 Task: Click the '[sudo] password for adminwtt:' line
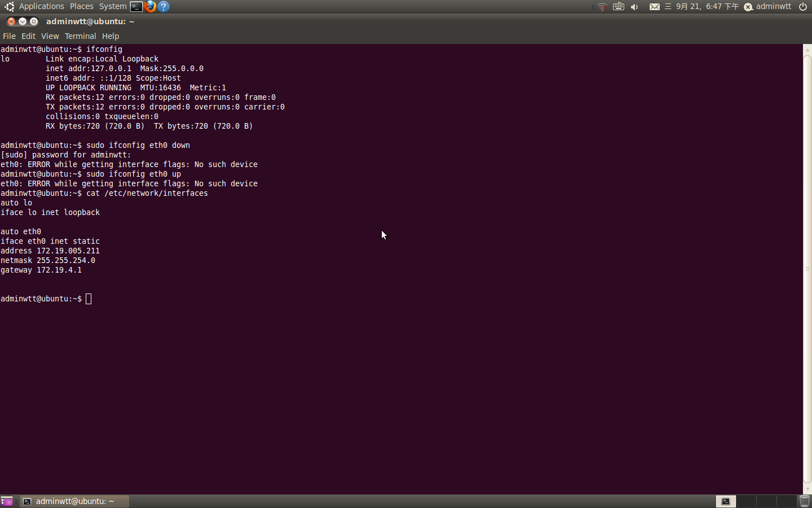click(66, 155)
